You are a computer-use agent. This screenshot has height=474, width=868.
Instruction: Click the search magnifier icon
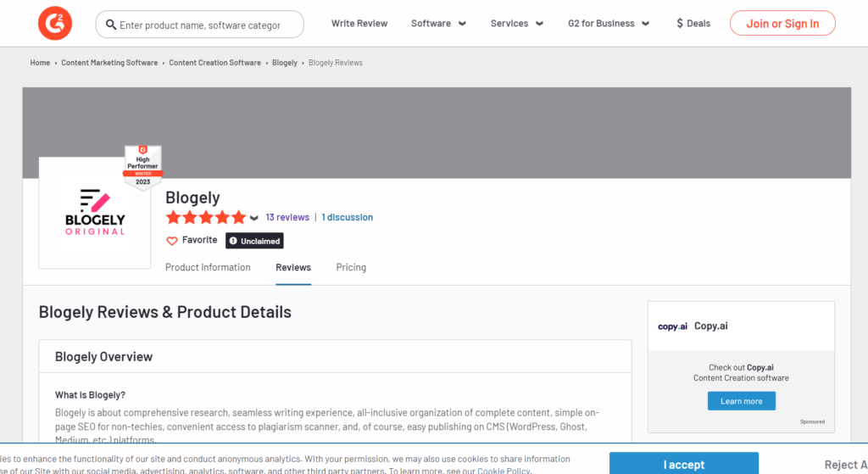(x=111, y=25)
